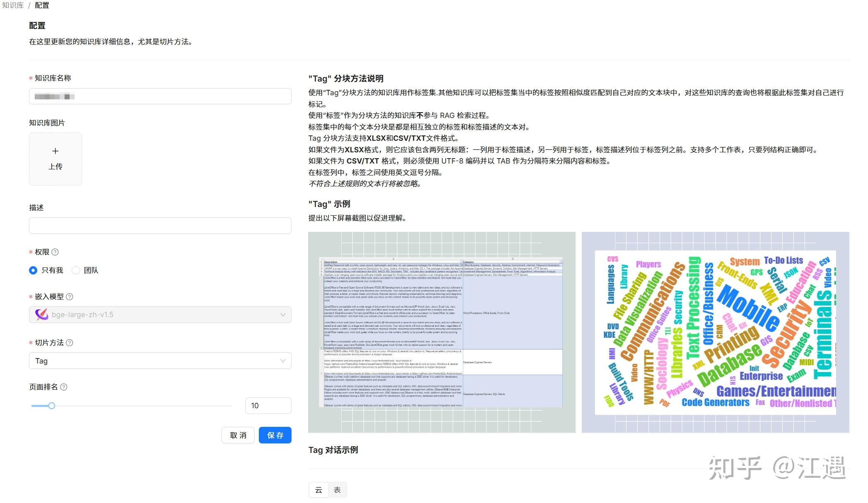Viewport: 868px width, 503px height.
Task: Click the upload plus icon under 知识库图片
Action: [55, 151]
